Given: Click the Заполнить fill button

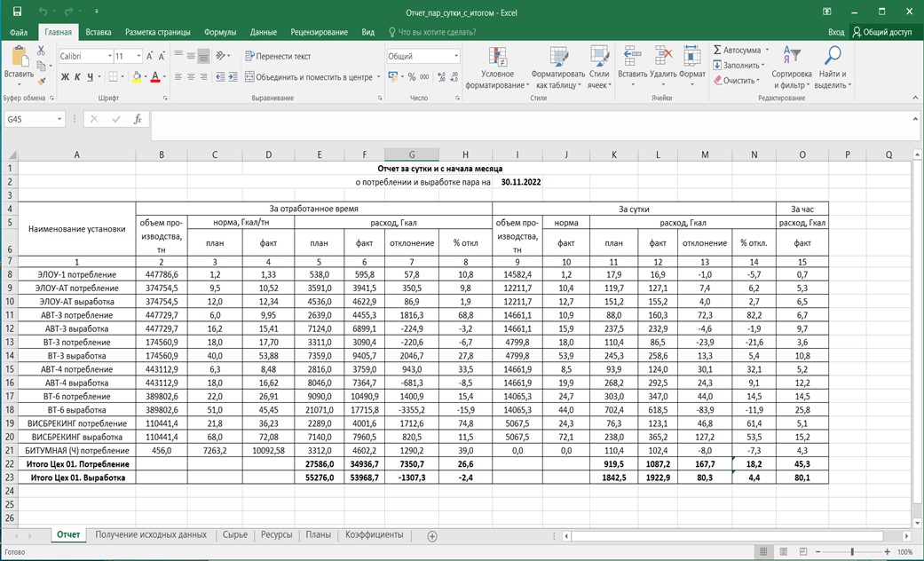Looking at the screenshot, I should [738, 66].
